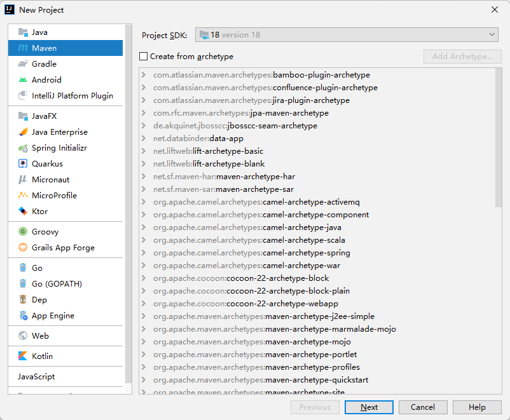The image size is (510, 420).
Task: Click the Go gopher icon
Action: [x=23, y=268]
